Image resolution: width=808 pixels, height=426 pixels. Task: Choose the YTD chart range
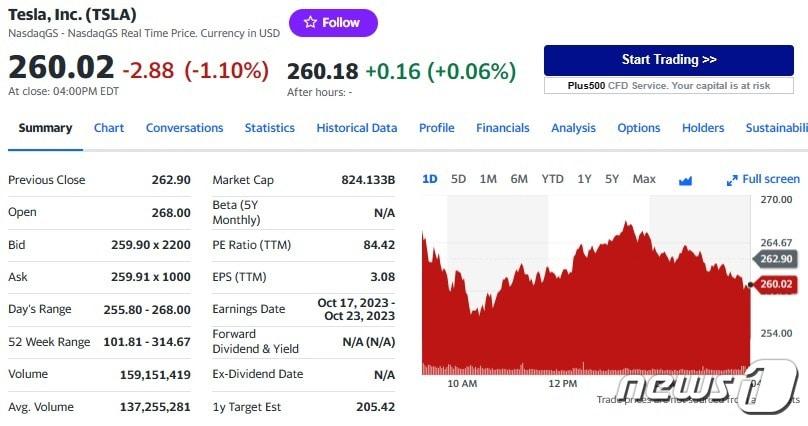(x=552, y=179)
